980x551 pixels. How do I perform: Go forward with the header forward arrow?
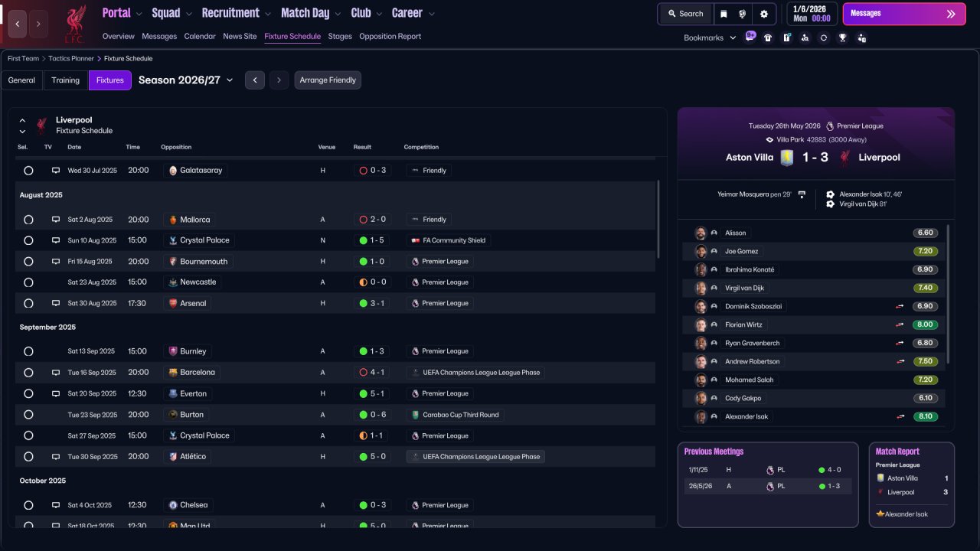(38, 24)
